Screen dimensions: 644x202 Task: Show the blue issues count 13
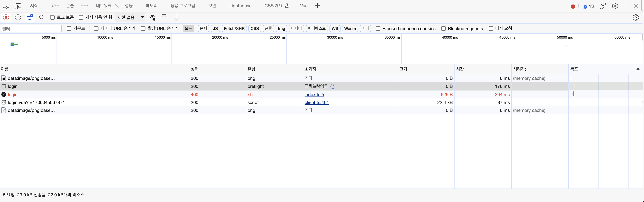[589, 6]
